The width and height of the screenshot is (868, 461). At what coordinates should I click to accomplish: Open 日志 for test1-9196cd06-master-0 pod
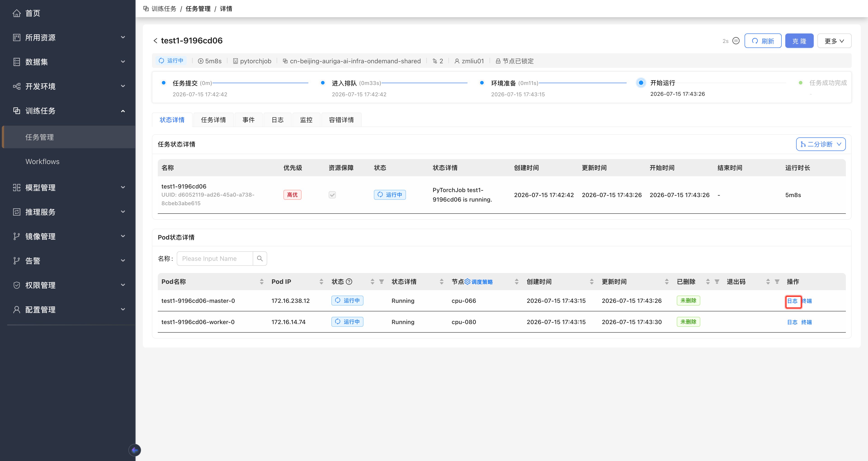[x=793, y=301]
